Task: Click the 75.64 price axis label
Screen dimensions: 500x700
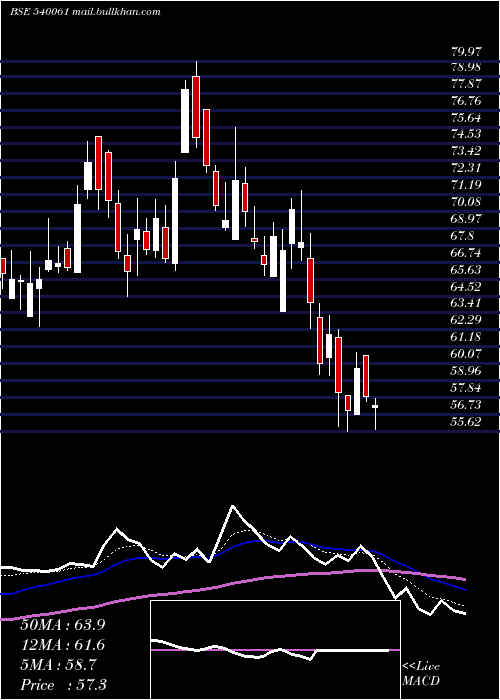Action: [467, 118]
